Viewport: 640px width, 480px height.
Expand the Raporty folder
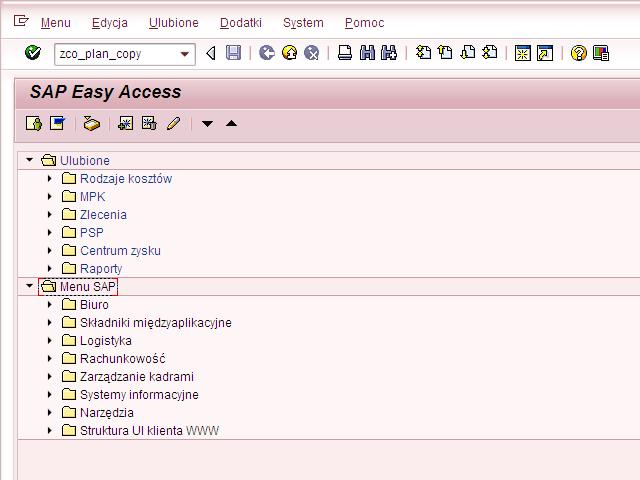point(50,268)
